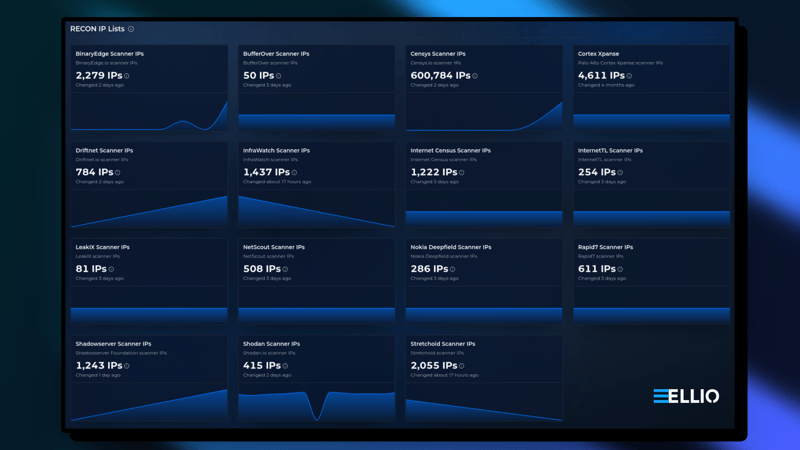The height and width of the screenshot is (450, 800).
Task: Click info icon next to 1,243 IPs
Action: point(127,366)
